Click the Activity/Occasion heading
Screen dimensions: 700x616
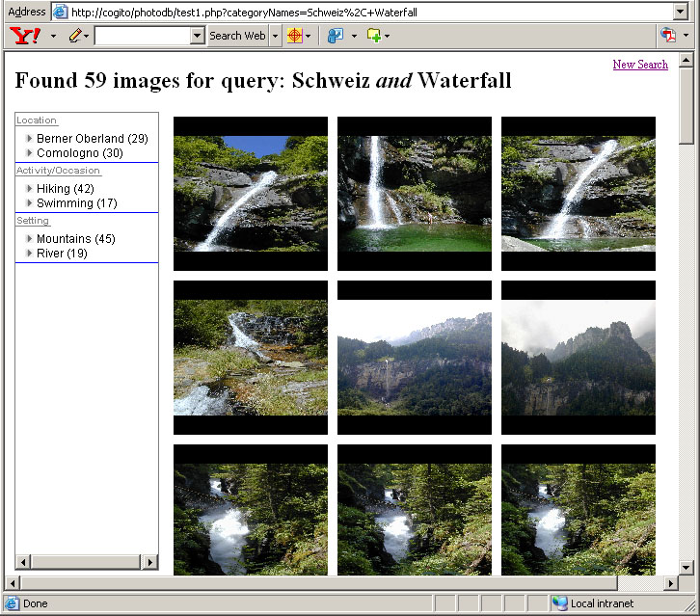tap(58, 171)
